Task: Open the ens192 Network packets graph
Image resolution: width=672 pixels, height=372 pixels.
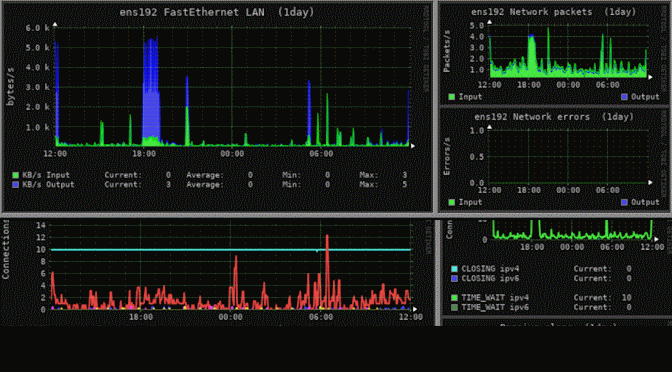Action: click(555, 54)
